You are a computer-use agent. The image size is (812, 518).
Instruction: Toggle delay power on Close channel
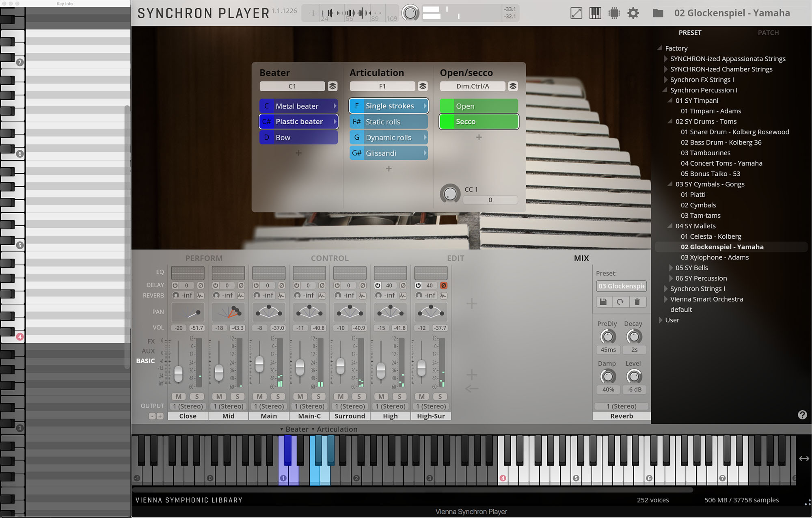(175, 285)
